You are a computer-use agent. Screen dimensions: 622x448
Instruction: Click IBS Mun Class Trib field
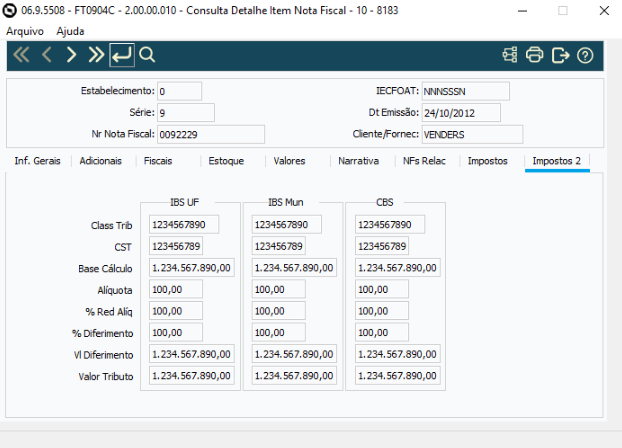click(286, 225)
